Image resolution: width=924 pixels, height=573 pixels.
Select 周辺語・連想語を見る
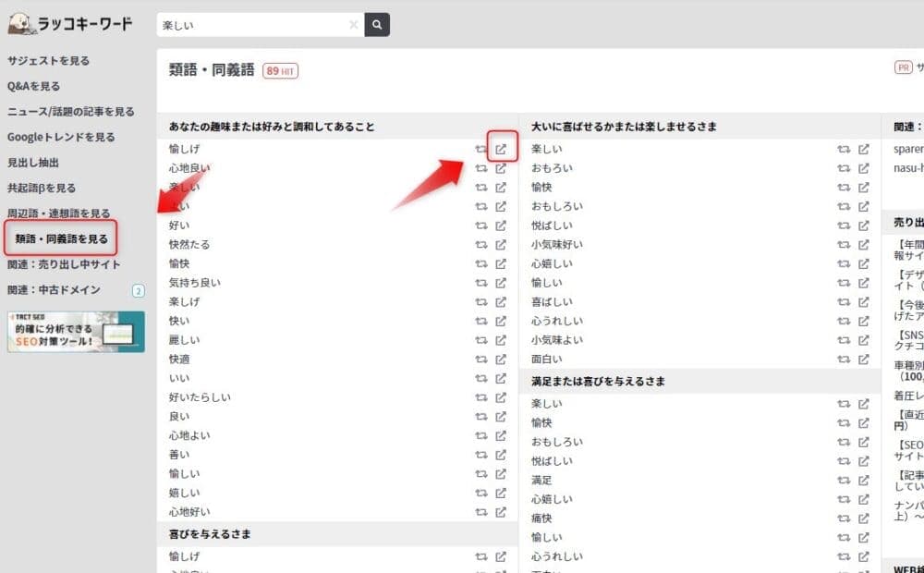[58, 213]
